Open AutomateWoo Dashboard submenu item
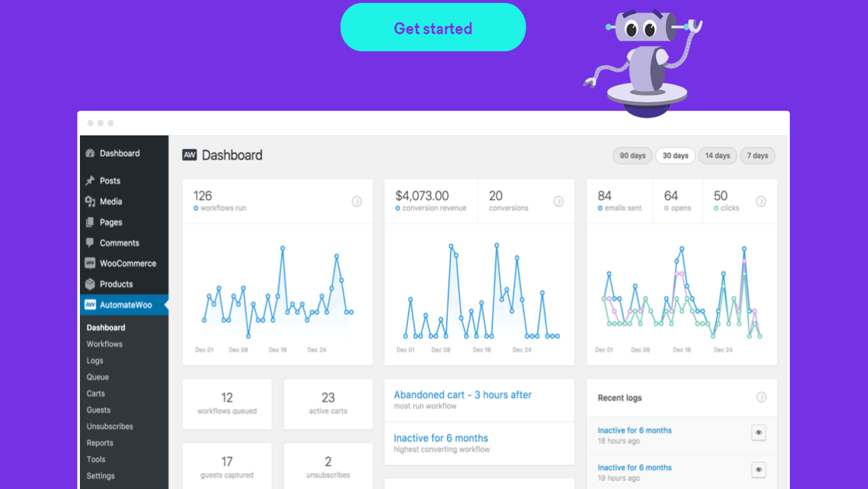Image resolution: width=868 pixels, height=489 pixels. [x=106, y=328]
